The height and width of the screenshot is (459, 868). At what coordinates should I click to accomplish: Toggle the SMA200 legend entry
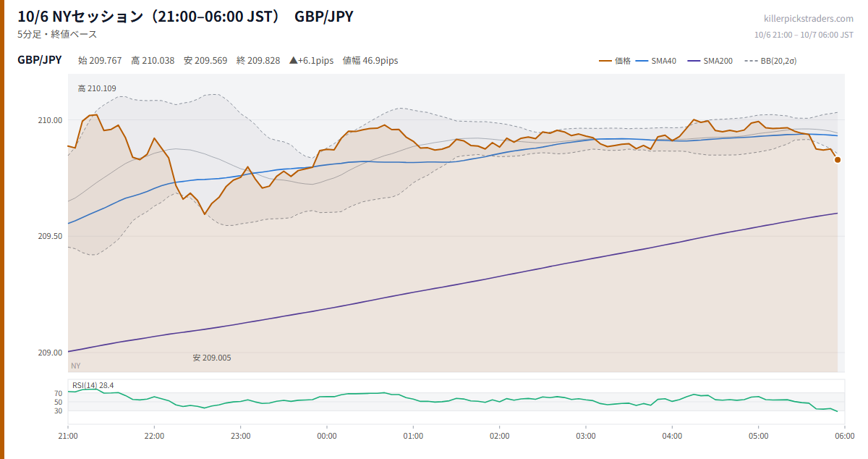click(x=710, y=61)
